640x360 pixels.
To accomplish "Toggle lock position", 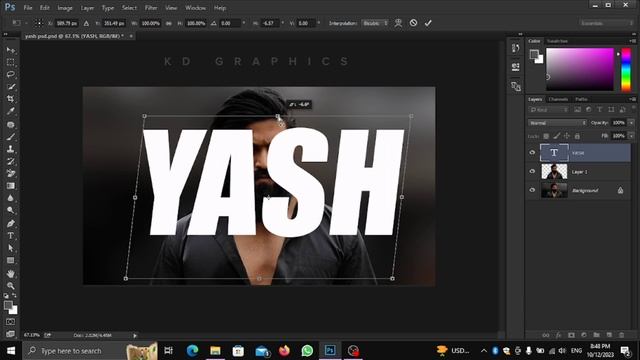I will click(x=567, y=136).
